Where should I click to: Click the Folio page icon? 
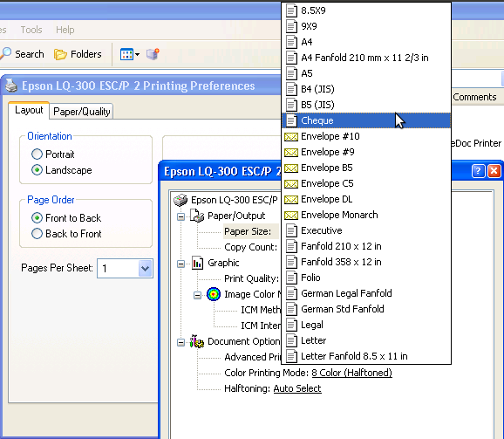[291, 278]
